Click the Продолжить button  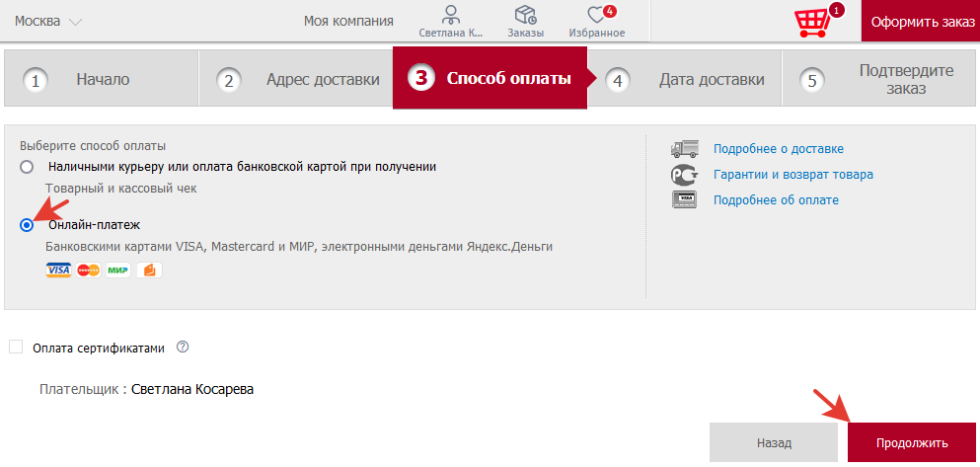click(911, 442)
